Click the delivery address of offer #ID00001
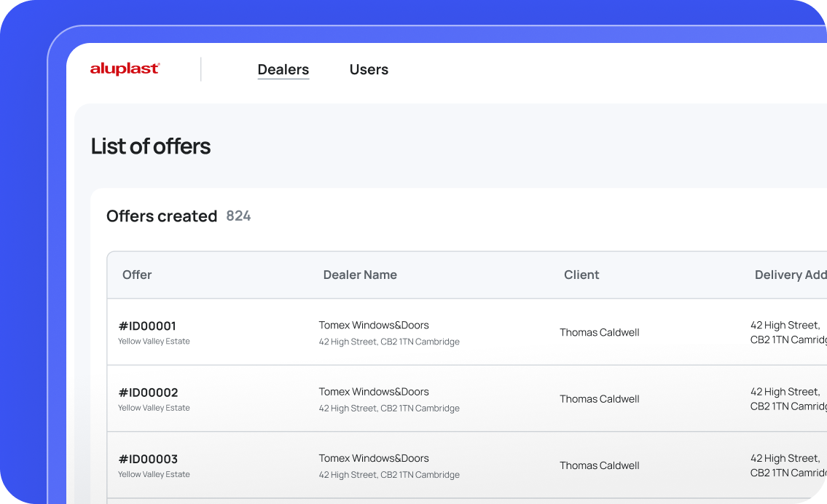The width and height of the screenshot is (827, 504). [787, 333]
